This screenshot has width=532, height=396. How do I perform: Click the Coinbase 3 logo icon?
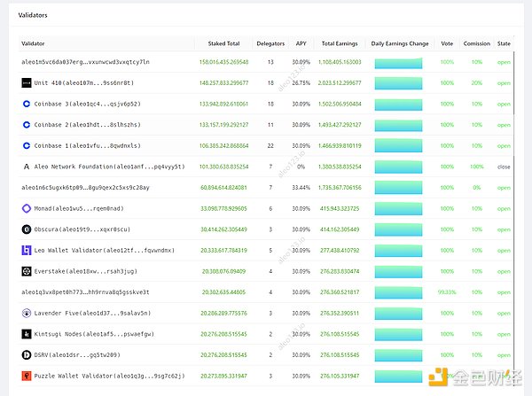click(x=27, y=104)
